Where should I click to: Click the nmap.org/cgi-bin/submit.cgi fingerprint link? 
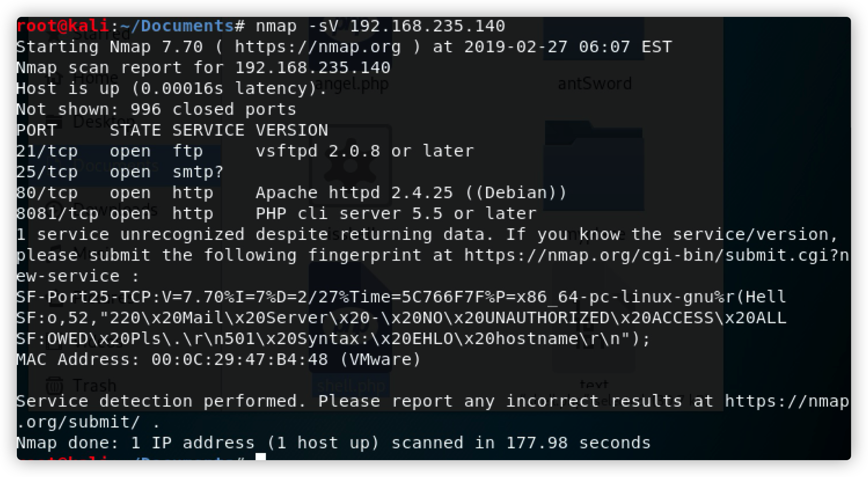click(656, 255)
